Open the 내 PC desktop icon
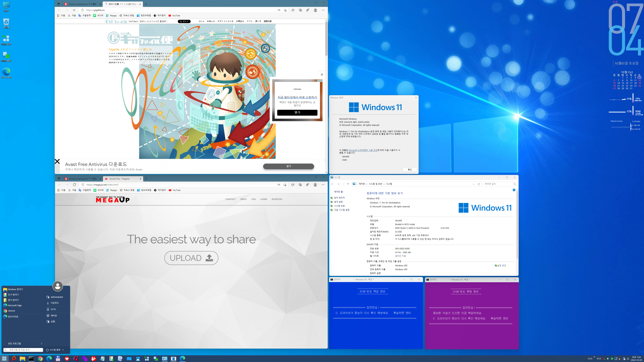The image size is (644, 362). tap(6, 7)
